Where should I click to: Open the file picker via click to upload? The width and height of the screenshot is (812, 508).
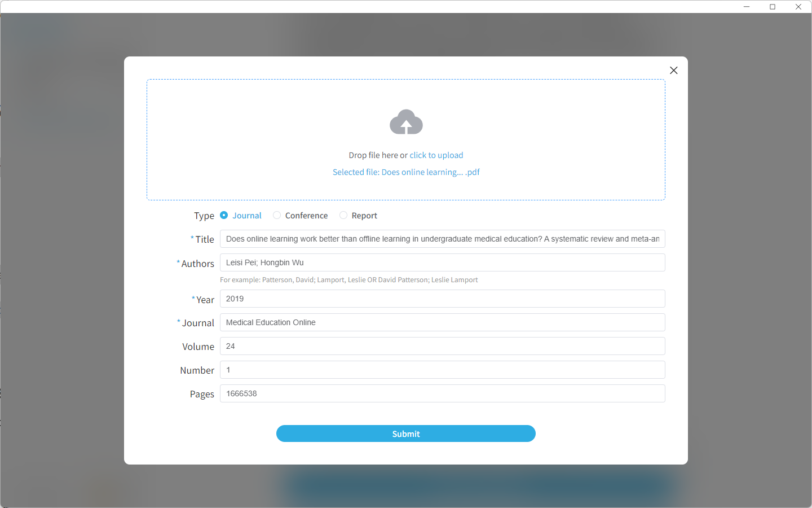(x=436, y=155)
